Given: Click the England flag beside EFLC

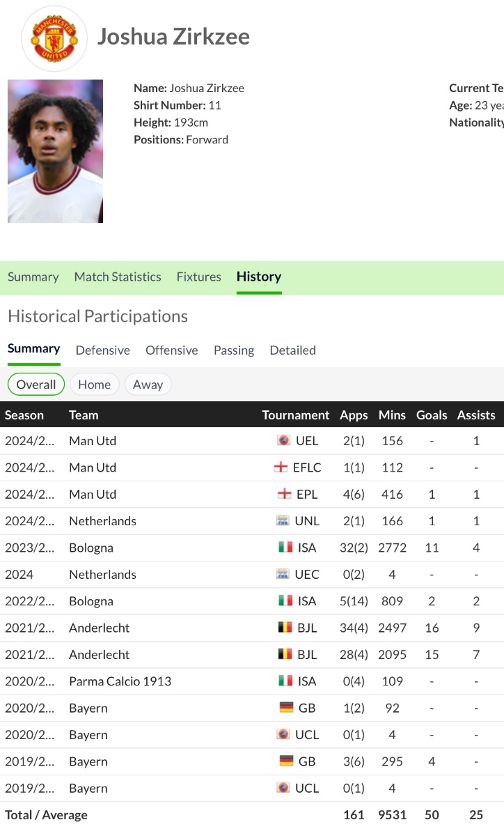Looking at the screenshot, I should pyautogui.click(x=281, y=467).
